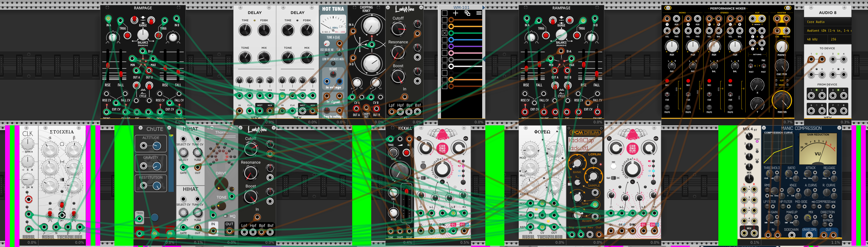Check the purple cable color checkbox
This screenshot has height=247, width=868.
pos(444,47)
